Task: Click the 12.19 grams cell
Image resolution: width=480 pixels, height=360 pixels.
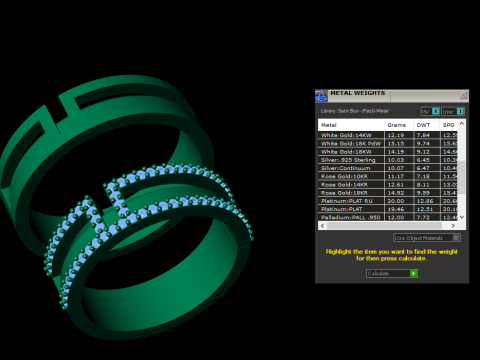Action: [399, 135]
